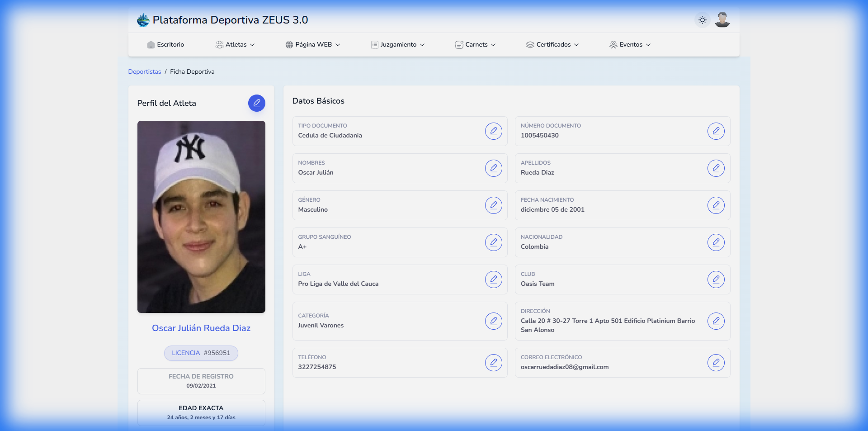Click the pencil icon beside Nombres
868x431 pixels.
pyautogui.click(x=493, y=168)
